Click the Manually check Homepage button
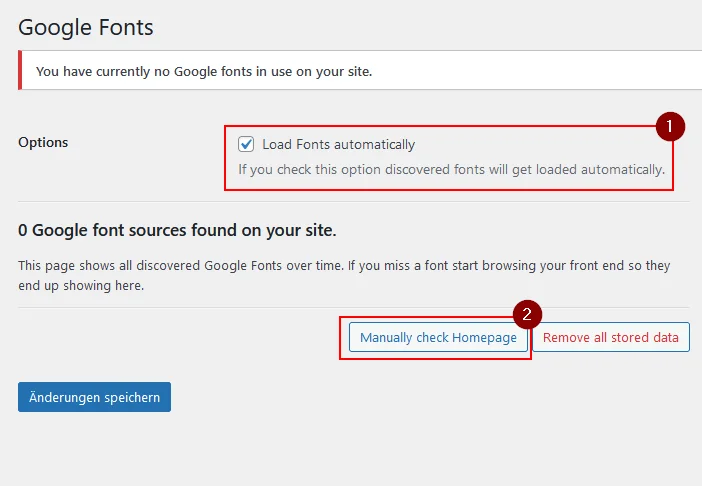The width and height of the screenshot is (702, 486). [x=438, y=337]
